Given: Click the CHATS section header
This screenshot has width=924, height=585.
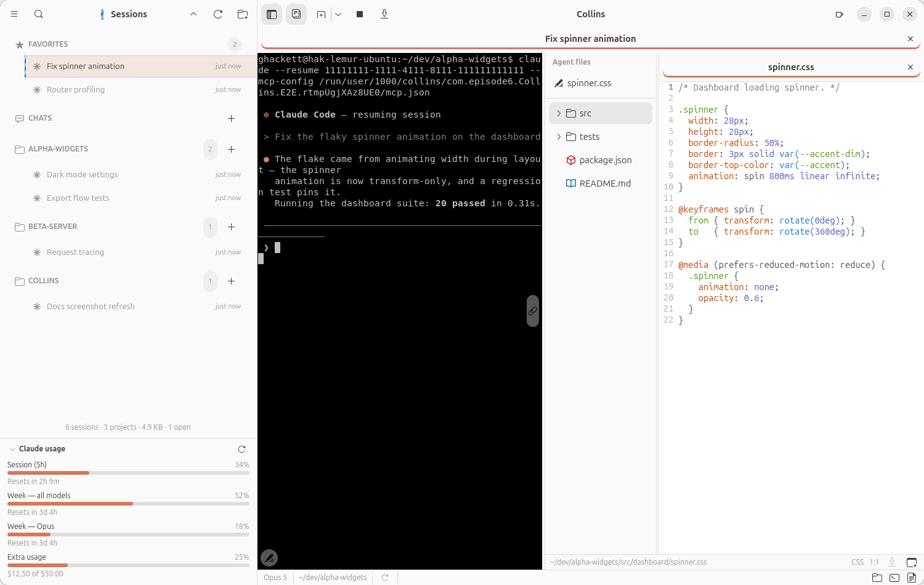Looking at the screenshot, I should (40, 118).
